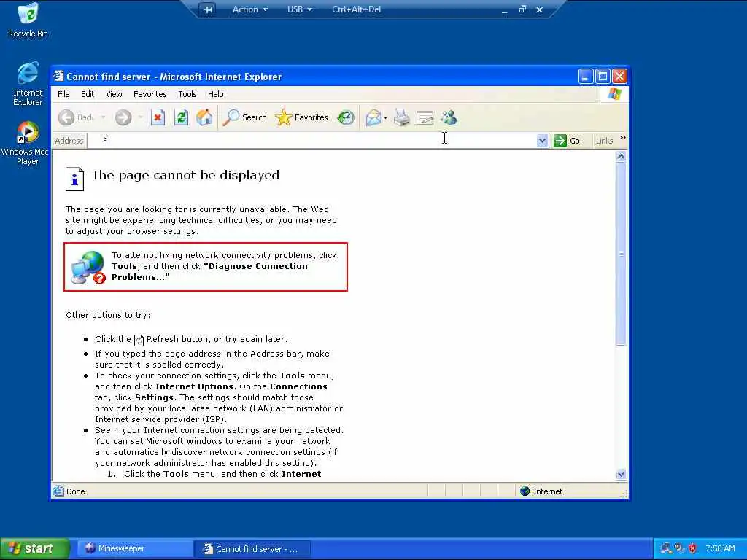
Task: Click the information icon beside the page heading
Action: 74,179
